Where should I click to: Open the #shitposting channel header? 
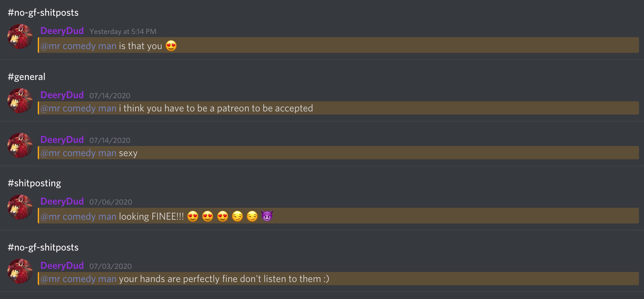[x=34, y=183]
